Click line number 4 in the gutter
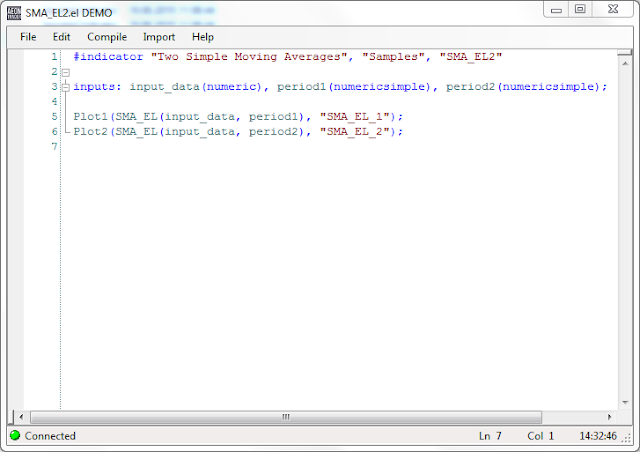 54,102
